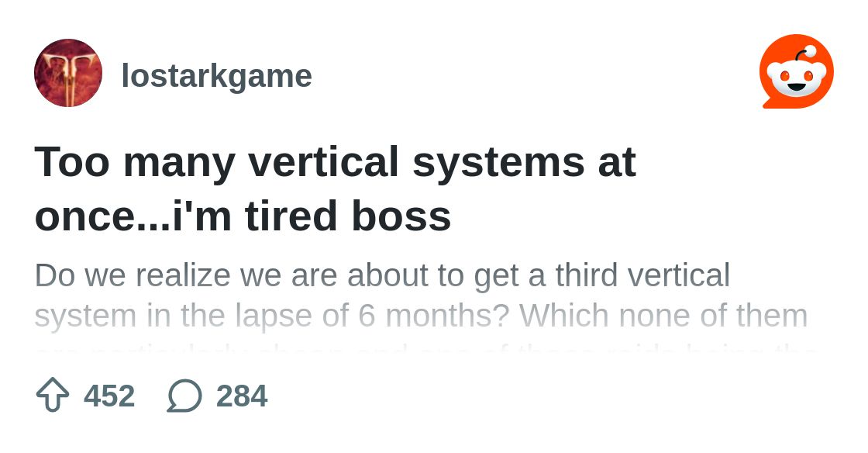Click "Which none of them" in the preview
868x453 pixels.
tap(663, 316)
